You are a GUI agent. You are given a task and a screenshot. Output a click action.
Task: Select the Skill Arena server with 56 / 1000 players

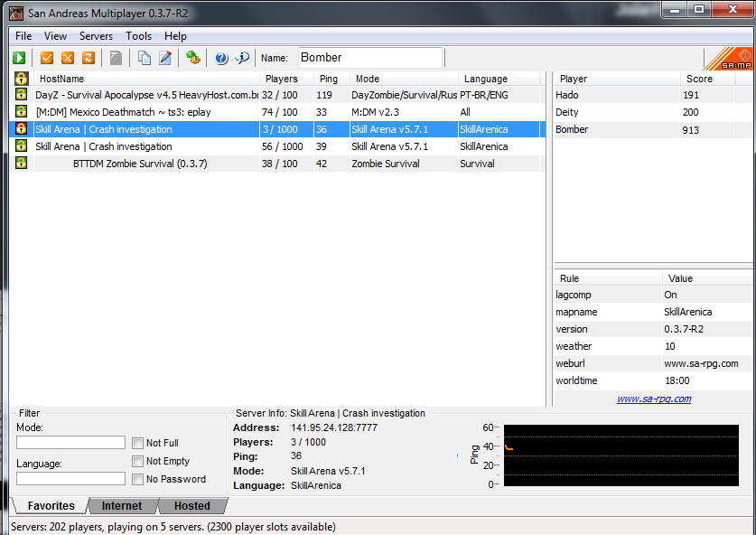[277, 146]
